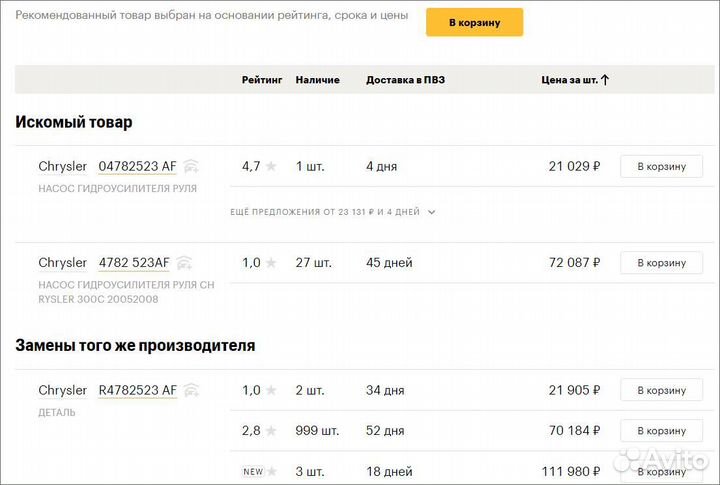Click the star beside the 2,8 rating
720x485 pixels.
tap(271, 431)
